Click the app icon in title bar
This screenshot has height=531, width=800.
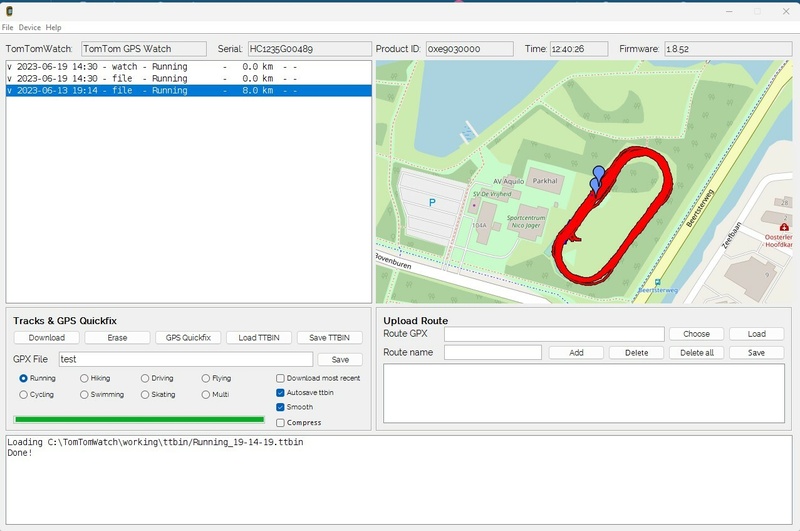pyautogui.click(x=9, y=11)
